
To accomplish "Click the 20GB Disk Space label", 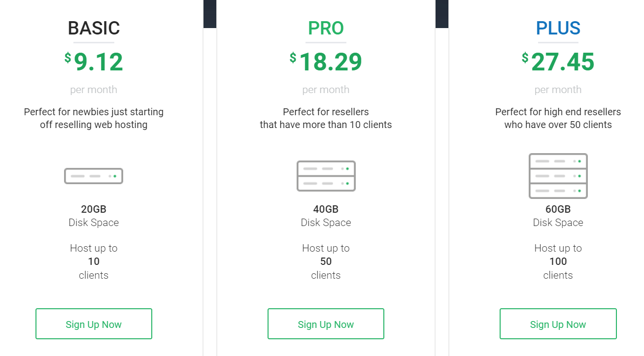I will pyautogui.click(x=94, y=216).
